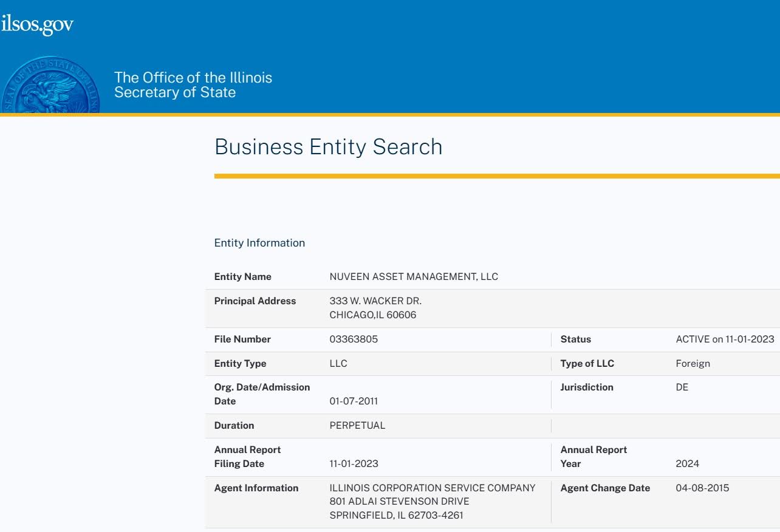
Task: Click the Illinois state seal logo
Action: (x=50, y=84)
